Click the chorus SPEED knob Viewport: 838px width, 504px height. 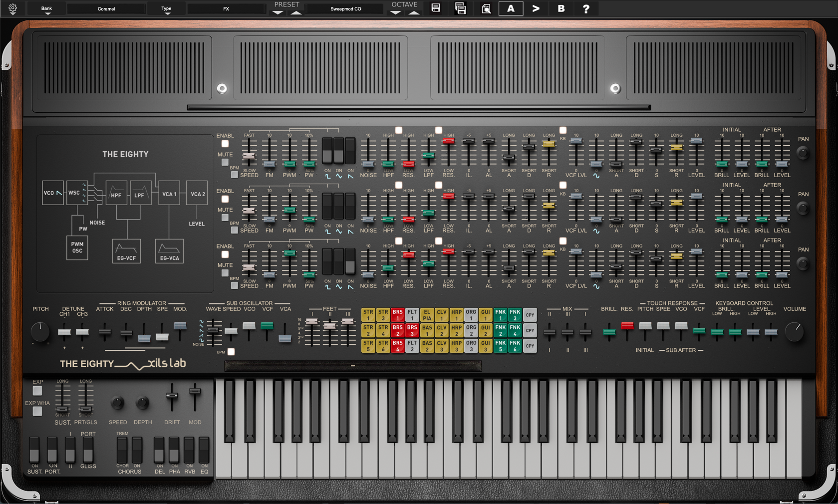117,403
